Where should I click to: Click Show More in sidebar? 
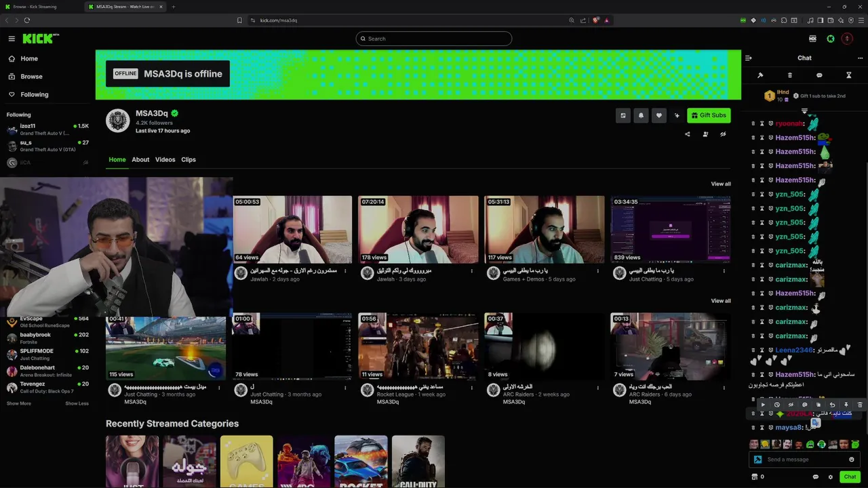coord(19,404)
